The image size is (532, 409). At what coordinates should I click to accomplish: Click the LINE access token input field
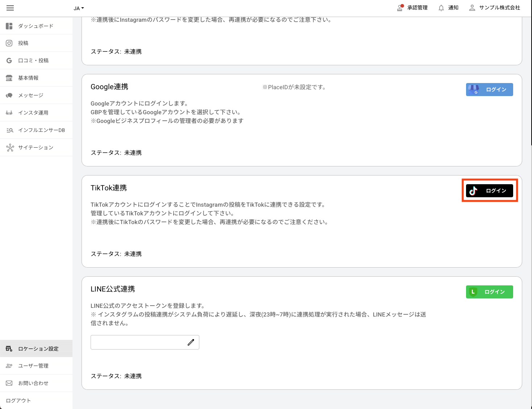(x=138, y=342)
